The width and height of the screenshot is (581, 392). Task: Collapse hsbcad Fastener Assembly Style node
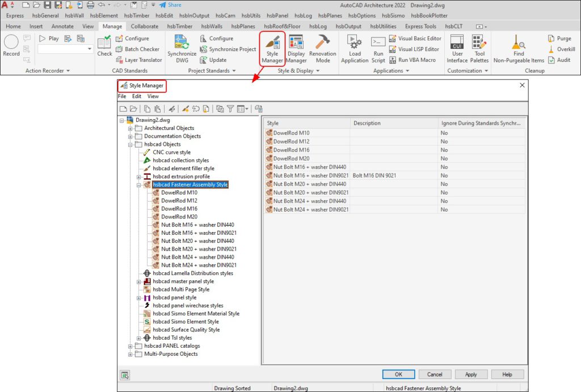[139, 186]
